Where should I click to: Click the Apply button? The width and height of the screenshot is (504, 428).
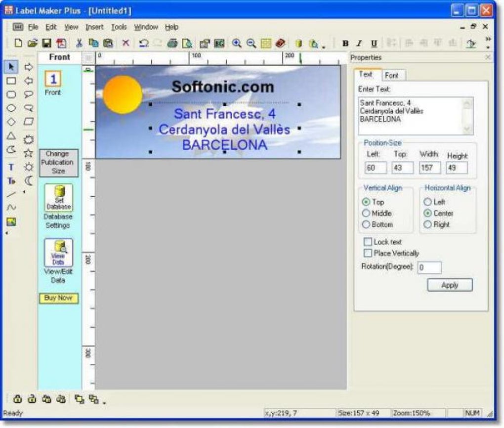450,285
